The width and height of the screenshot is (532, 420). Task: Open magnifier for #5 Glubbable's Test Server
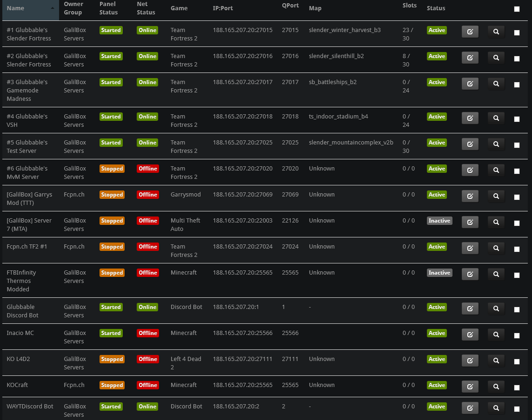[496, 144]
